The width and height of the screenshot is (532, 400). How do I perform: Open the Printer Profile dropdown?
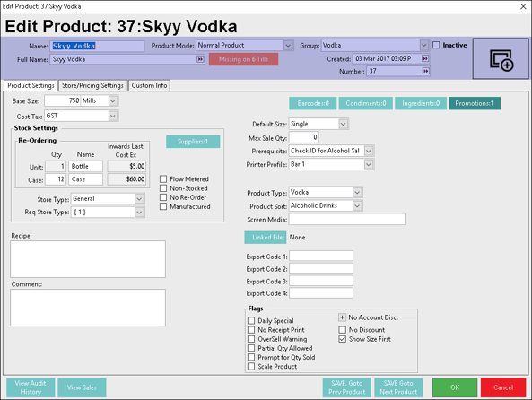(369, 164)
